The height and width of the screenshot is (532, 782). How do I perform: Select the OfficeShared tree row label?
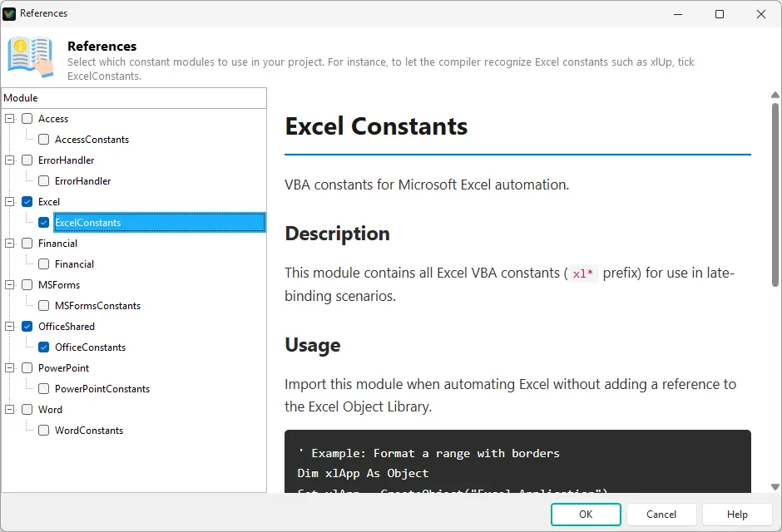click(x=67, y=327)
